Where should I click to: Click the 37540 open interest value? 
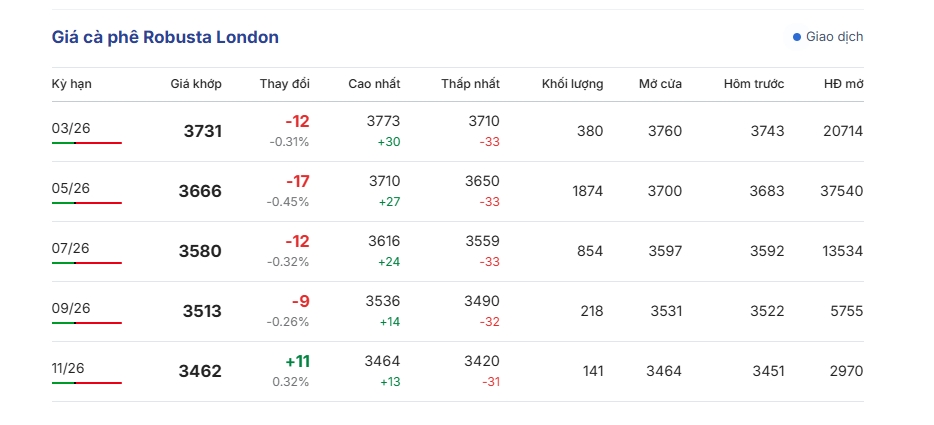tap(841, 191)
